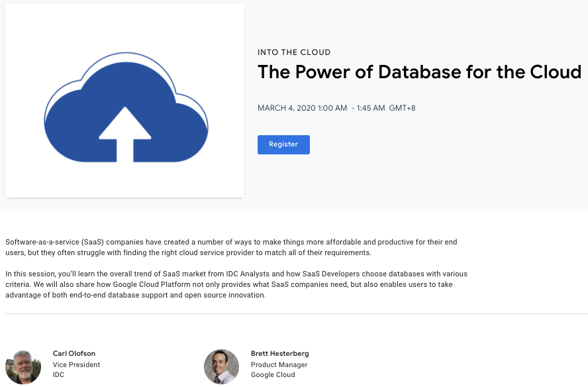Click the paragraph starting 'Software-as-a-service (SaaS) companies'
Viewport: 588px width, 387px height.
coord(231,247)
